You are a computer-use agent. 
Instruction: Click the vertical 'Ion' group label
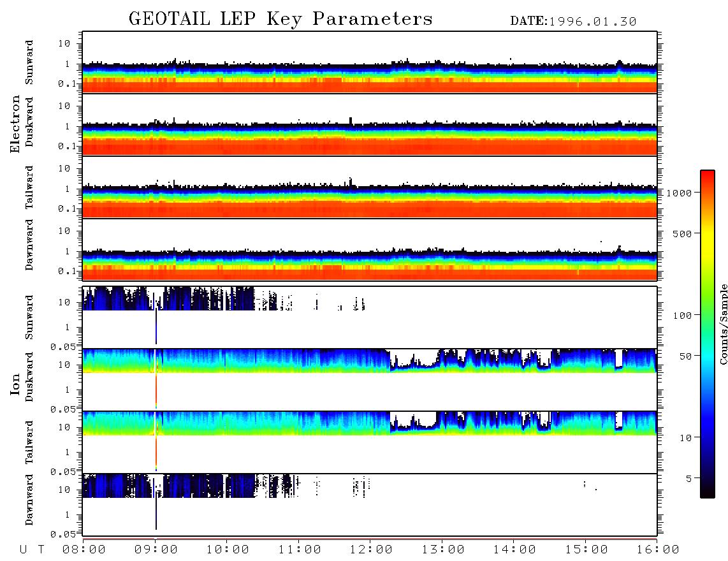coord(15,384)
